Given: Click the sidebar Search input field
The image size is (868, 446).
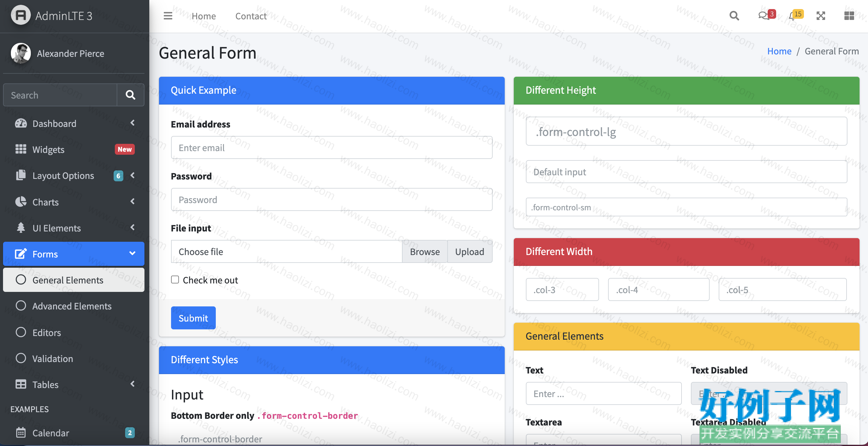Looking at the screenshot, I should (60, 95).
